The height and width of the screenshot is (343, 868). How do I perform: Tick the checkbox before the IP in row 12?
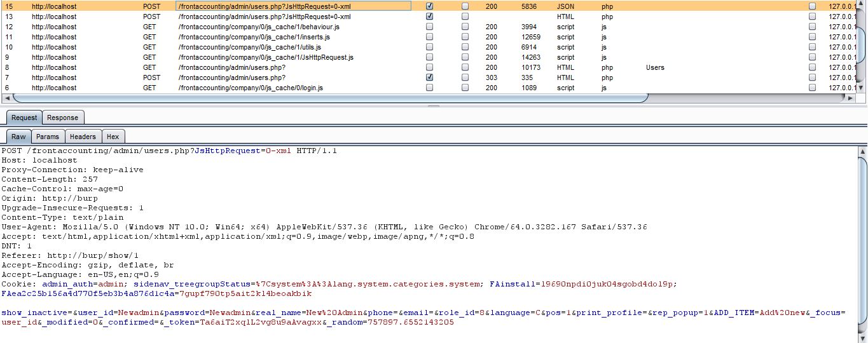pyautogui.click(x=812, y=27)
